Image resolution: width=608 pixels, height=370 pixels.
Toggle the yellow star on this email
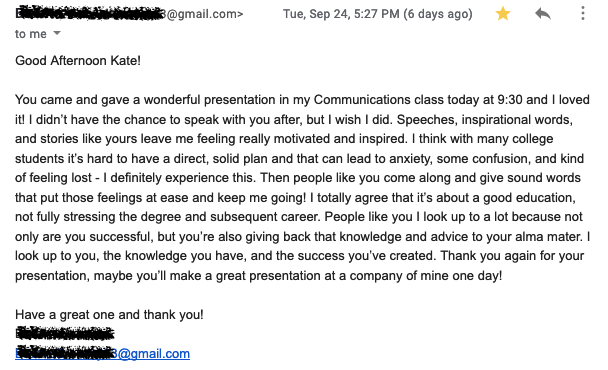tap(503, 14)
